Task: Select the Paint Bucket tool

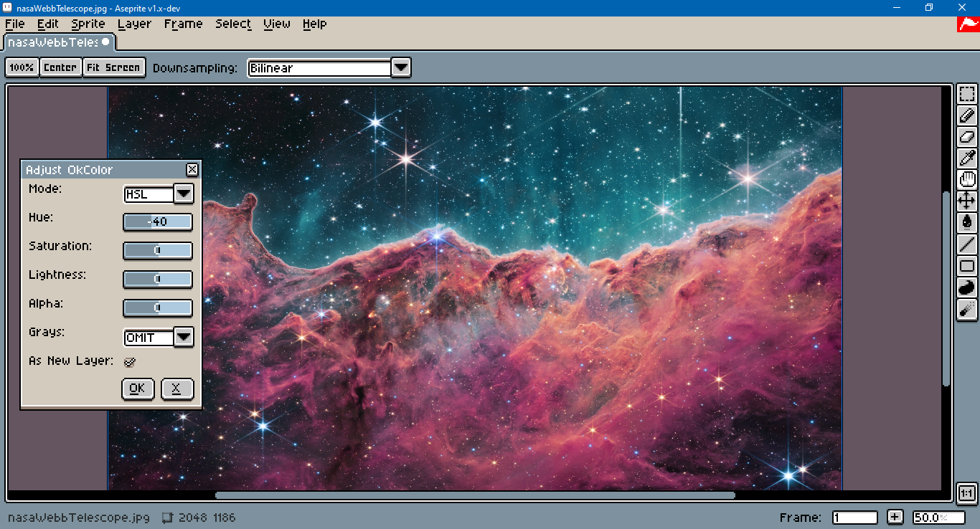Action: [x=967, y=223]
